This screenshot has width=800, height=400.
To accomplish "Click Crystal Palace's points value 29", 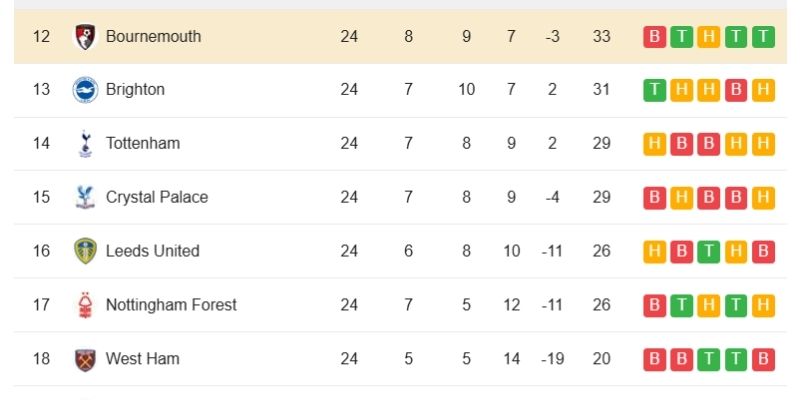I will point(601,197).
